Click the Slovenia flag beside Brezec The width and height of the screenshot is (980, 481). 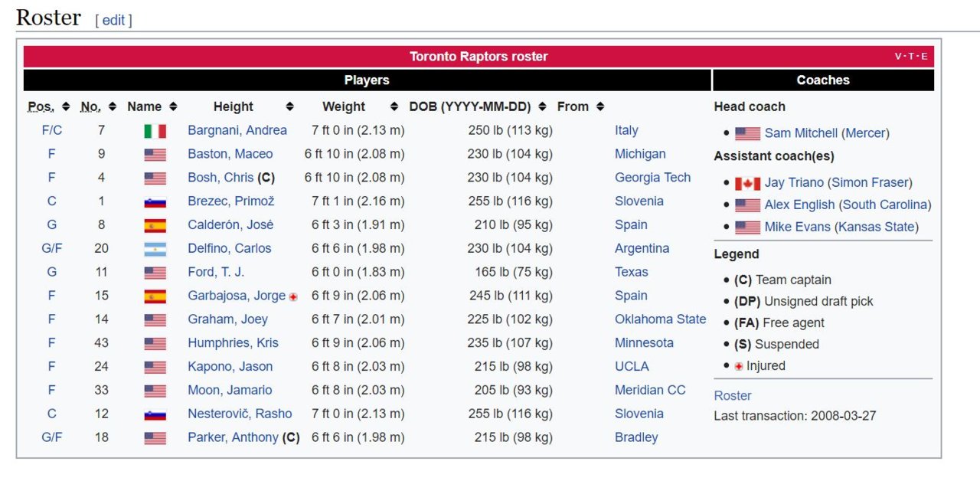point(155,201)
